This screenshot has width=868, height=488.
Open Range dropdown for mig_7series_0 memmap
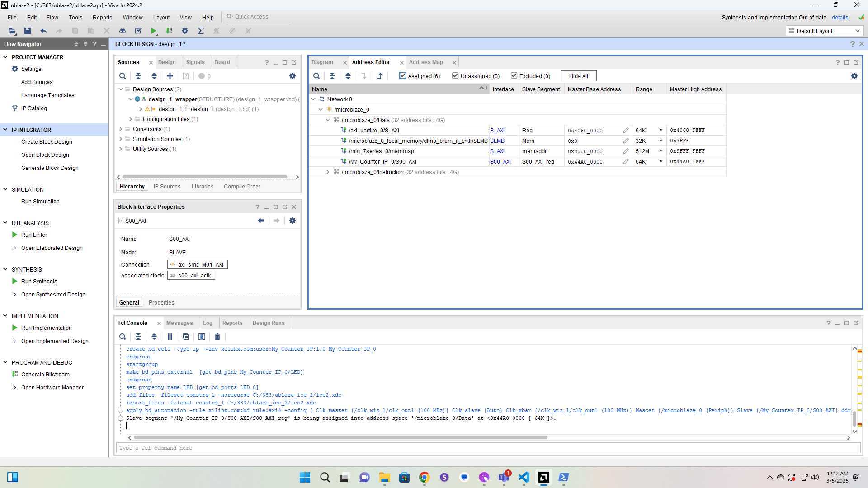click(x=660, y=151)
